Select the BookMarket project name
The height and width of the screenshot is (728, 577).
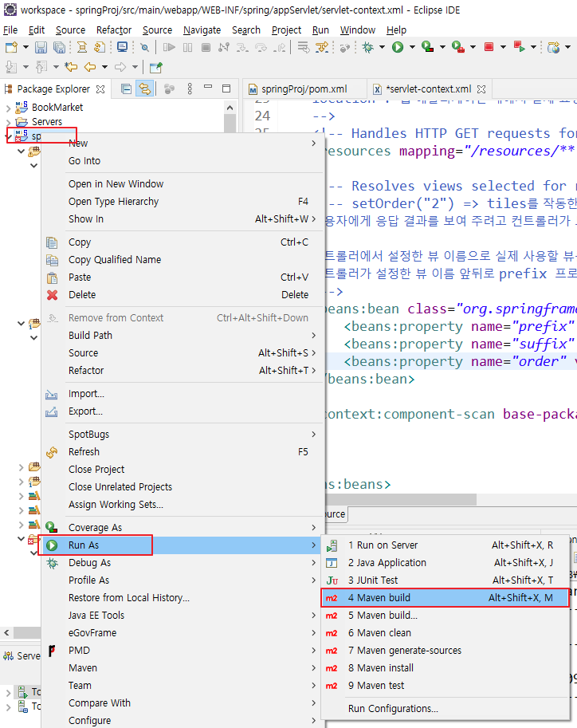[x=57, y=108]
